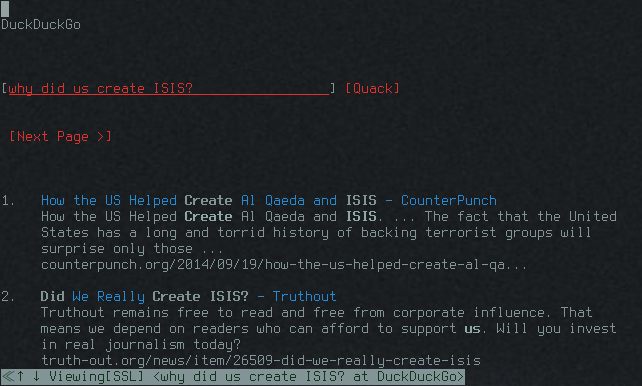Click the counterpunch.org result URL text

point(284,264)
